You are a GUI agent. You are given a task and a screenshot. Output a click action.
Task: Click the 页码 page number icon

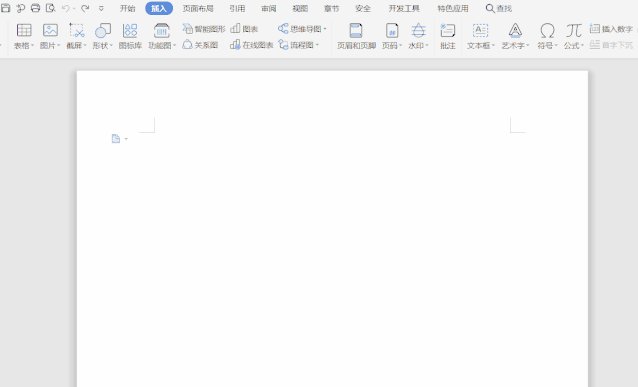(392, 31)
